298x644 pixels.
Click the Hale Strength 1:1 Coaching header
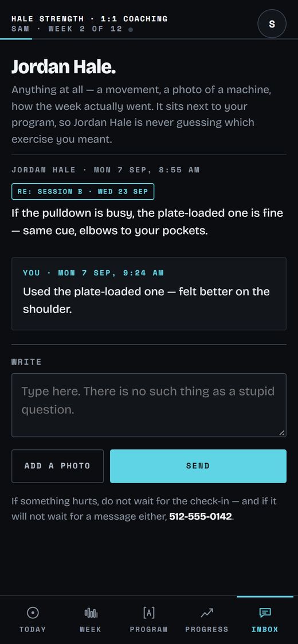pos(89,19)
